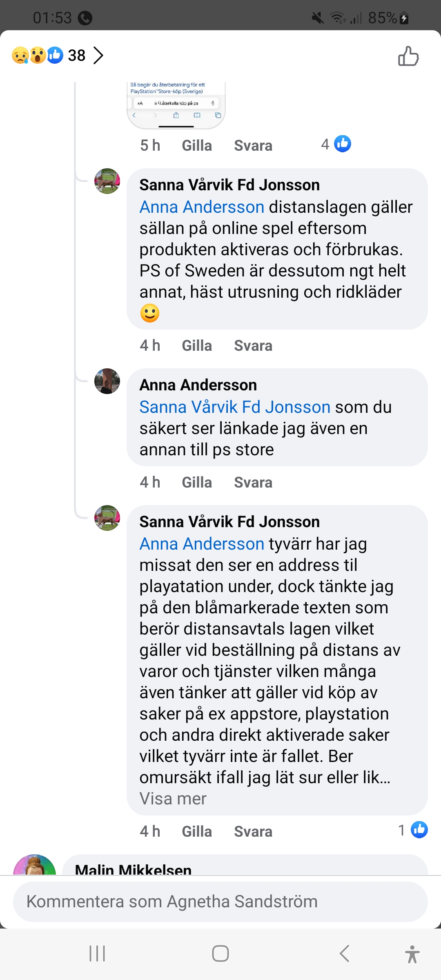The image size is (441, 980).
Task: Tap the accessibility figure icon
Action: pos(412,954)
